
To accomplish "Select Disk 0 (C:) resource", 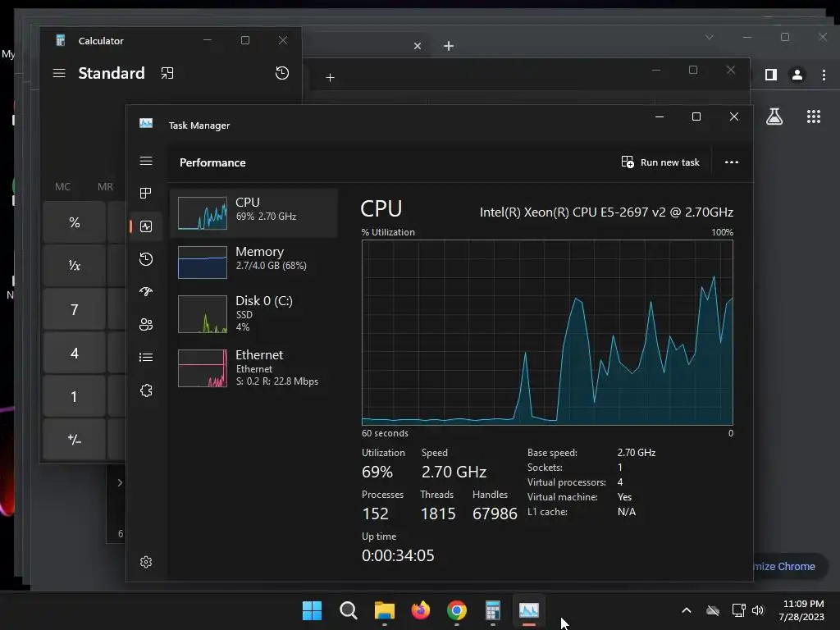I will (x=254, y=313).
